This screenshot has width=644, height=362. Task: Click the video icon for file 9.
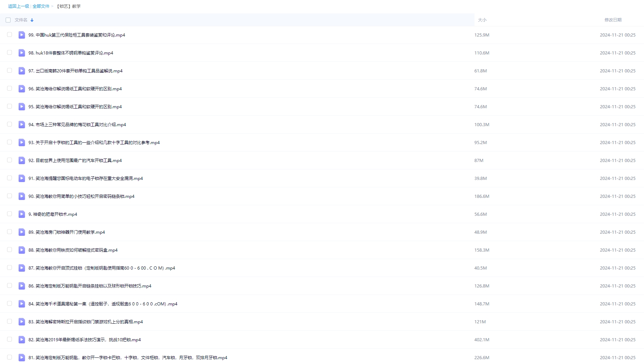point(22,214)
